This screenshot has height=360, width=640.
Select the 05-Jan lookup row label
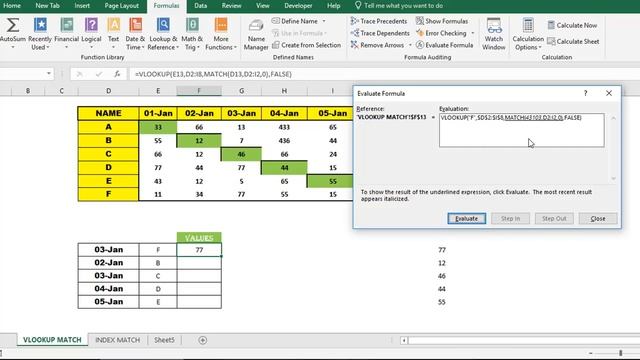click(x=109, y=302)
